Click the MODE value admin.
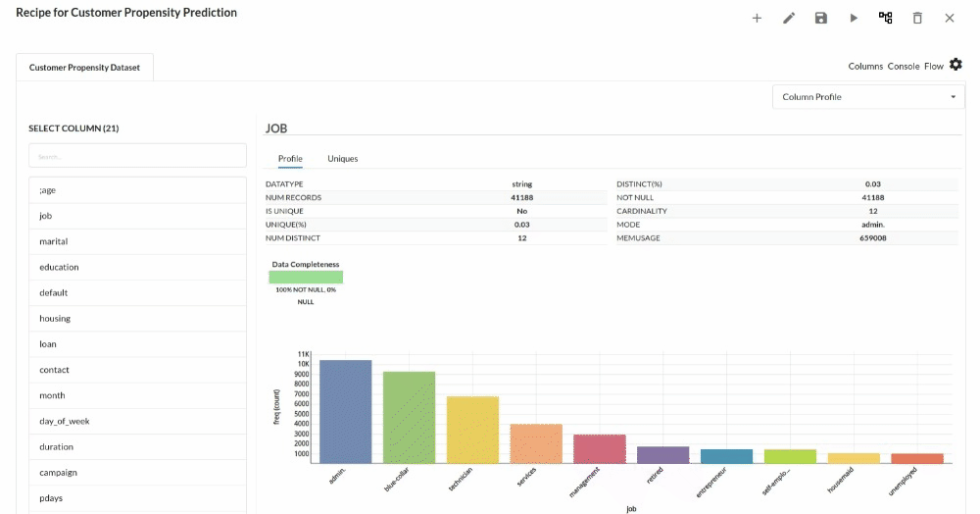The width and height of the screenshot is (980, 514). coord(873,225)
